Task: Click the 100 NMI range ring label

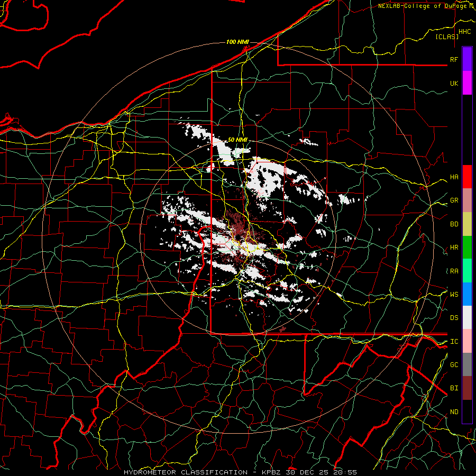Action: point(237,42)
